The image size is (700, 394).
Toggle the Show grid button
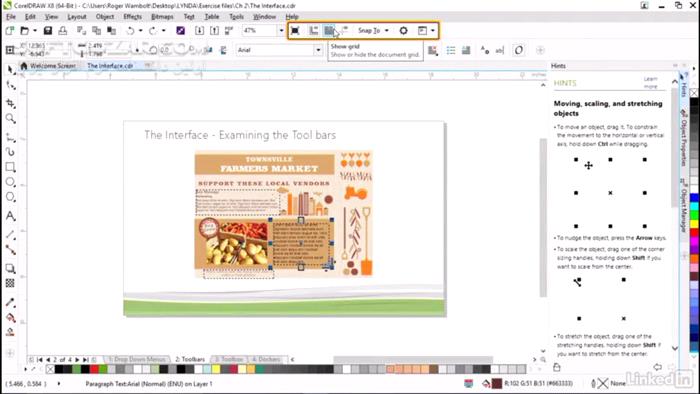[329, 30]
